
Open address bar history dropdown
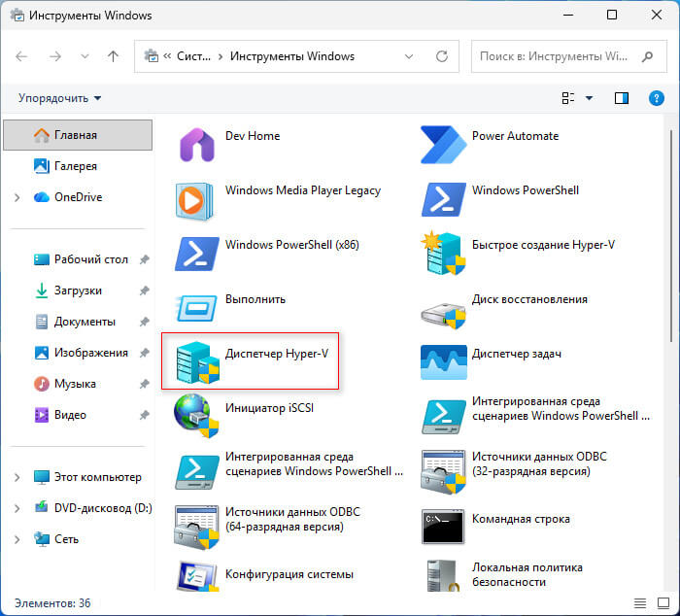click(x=409, y=56)
